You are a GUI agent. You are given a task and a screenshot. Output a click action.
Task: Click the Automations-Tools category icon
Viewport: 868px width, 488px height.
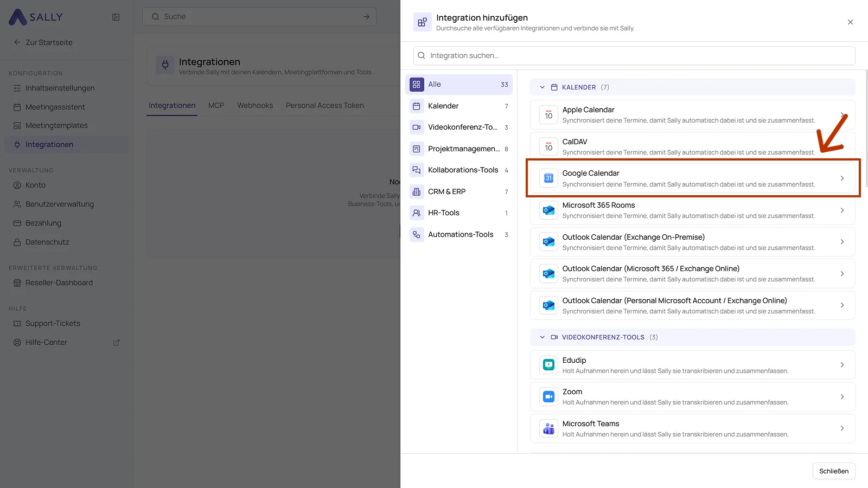417,234
